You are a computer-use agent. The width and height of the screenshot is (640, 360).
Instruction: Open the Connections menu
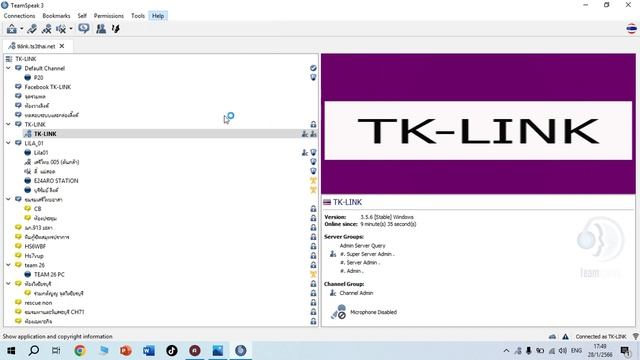tap(19, 16)
